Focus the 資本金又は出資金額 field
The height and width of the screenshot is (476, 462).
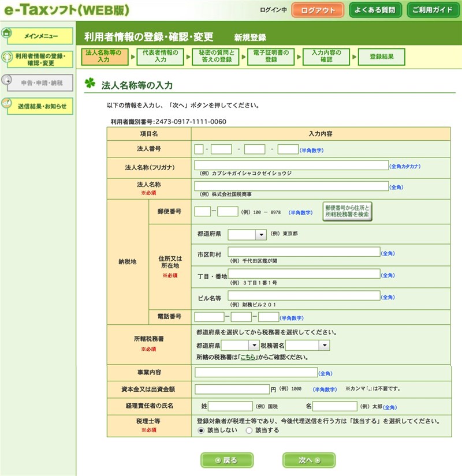[232, 389]
